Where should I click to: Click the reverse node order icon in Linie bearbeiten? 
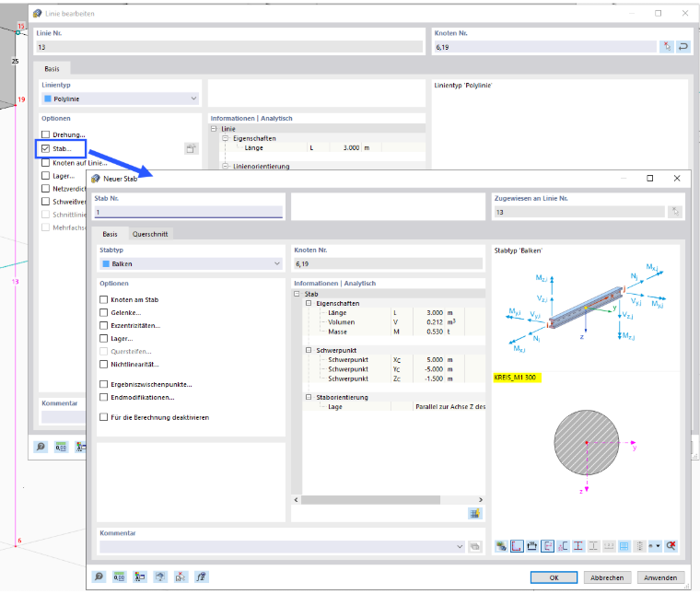683,46
